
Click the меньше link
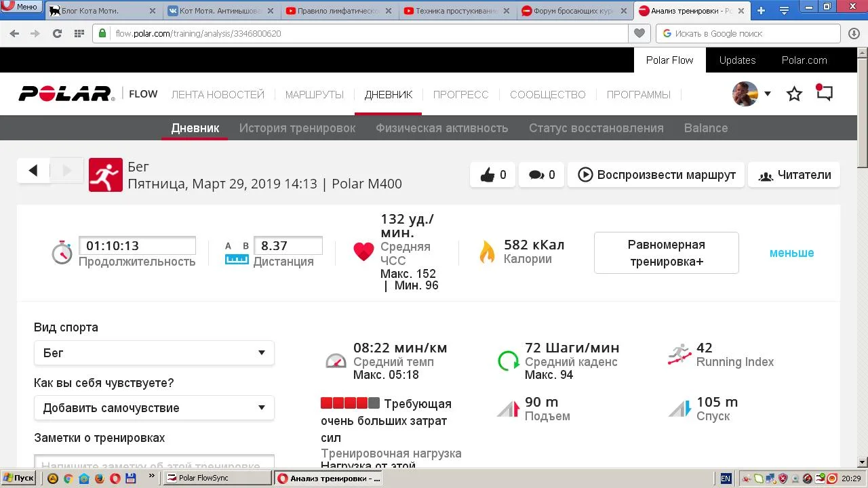(791, 253)
